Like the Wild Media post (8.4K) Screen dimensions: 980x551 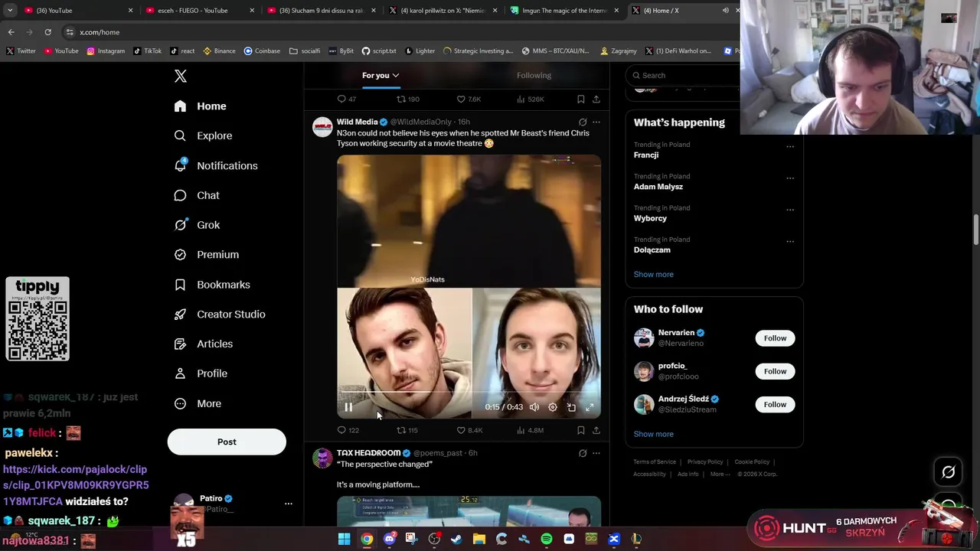pos(469,430)
